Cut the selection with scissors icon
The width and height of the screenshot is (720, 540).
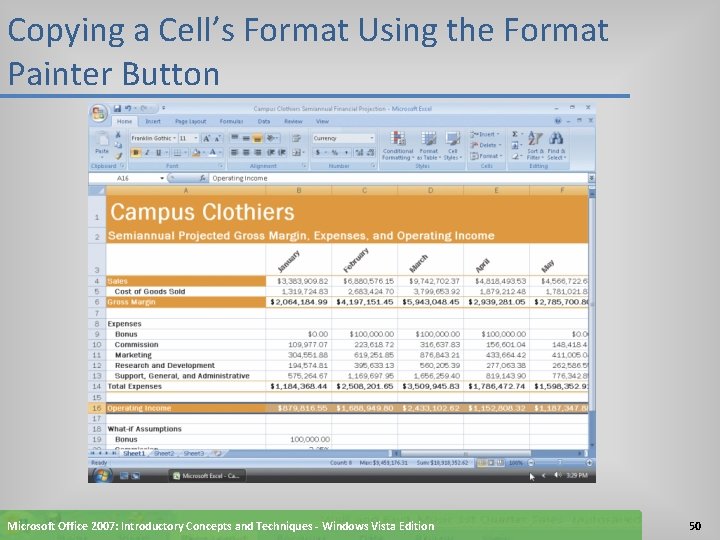118,135
